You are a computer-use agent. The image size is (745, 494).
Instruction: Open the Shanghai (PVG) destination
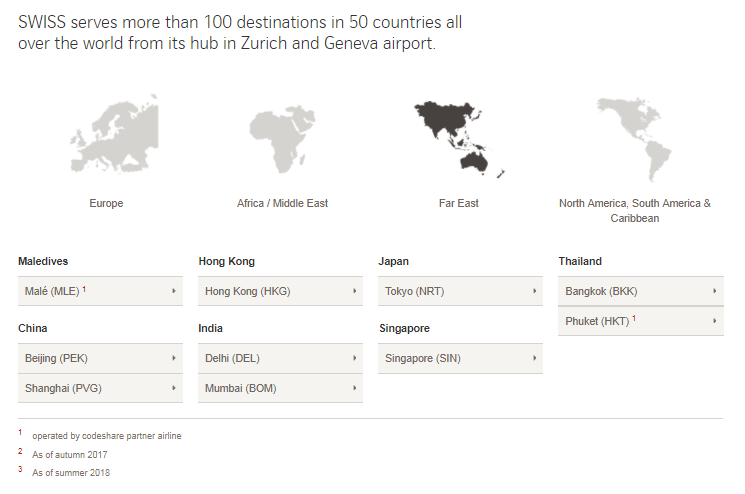point(100,388)
